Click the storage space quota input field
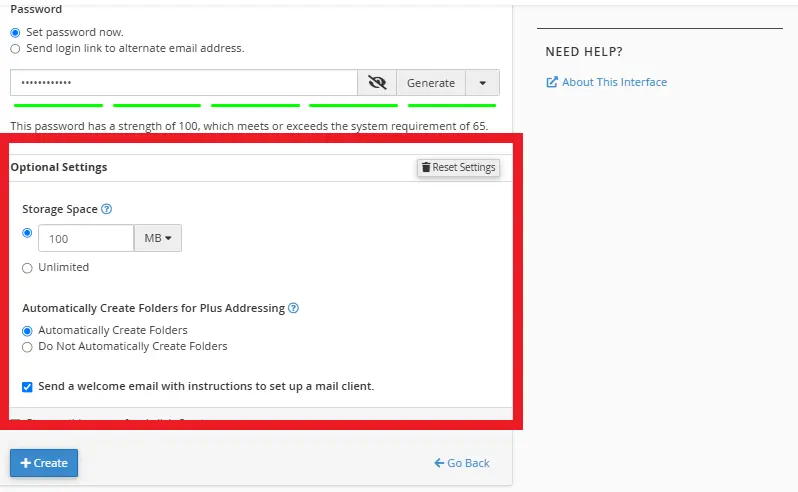 (86, 239)
